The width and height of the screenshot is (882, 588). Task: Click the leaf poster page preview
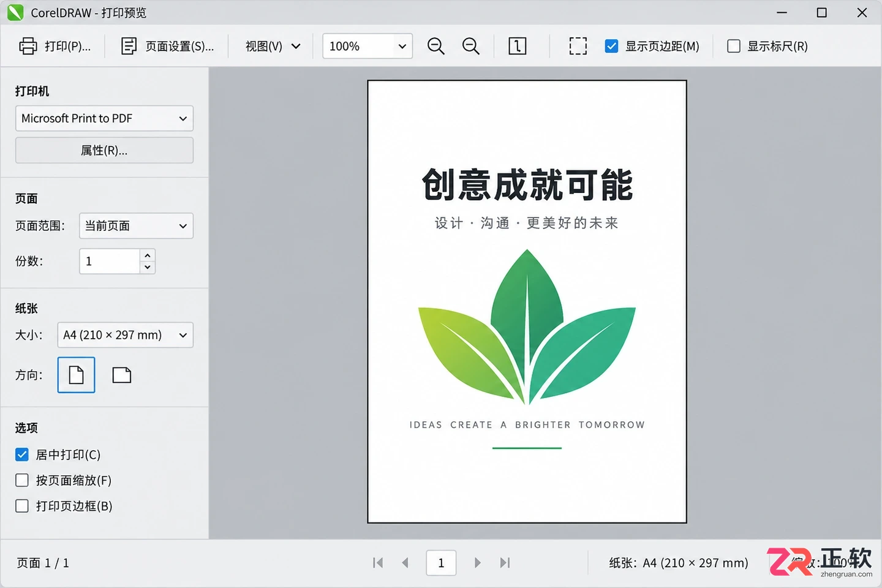click(x=527, y=301)
